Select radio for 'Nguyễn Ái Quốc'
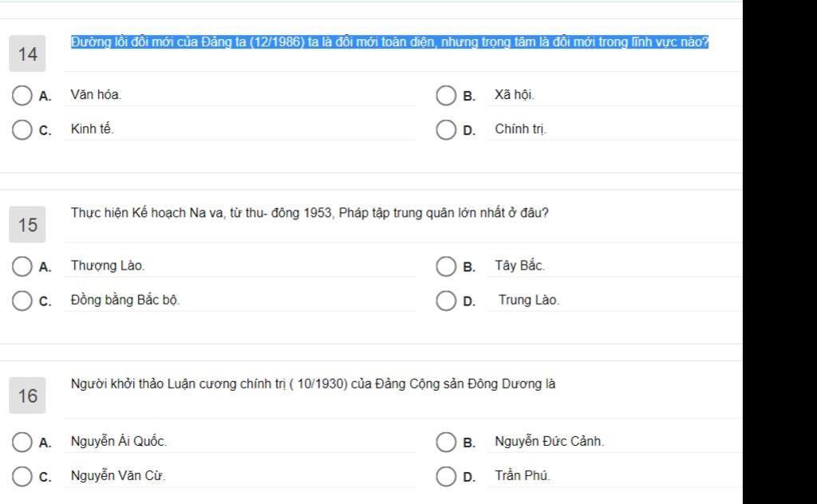 [x=22, y=442]
